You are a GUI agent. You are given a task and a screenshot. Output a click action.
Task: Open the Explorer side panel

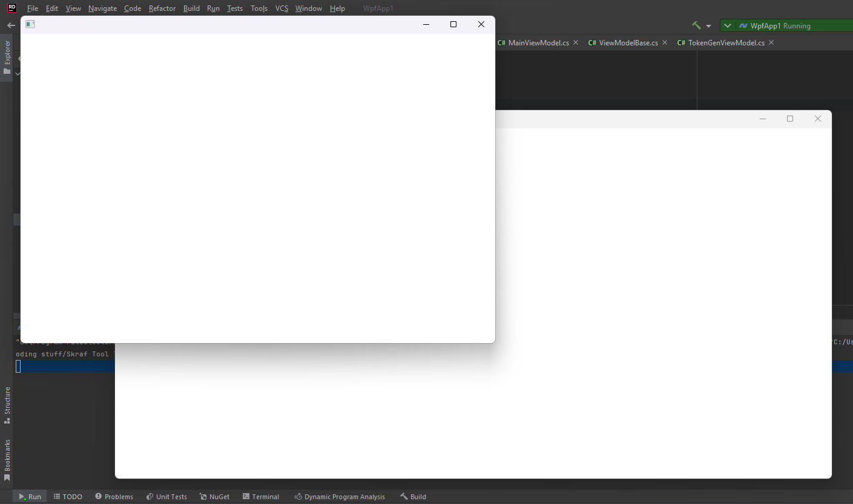(7, 57)
